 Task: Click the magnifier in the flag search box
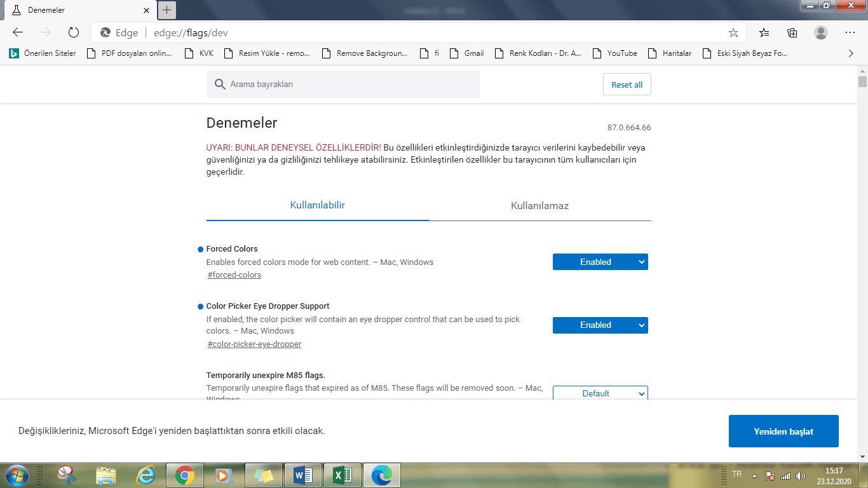219,84
